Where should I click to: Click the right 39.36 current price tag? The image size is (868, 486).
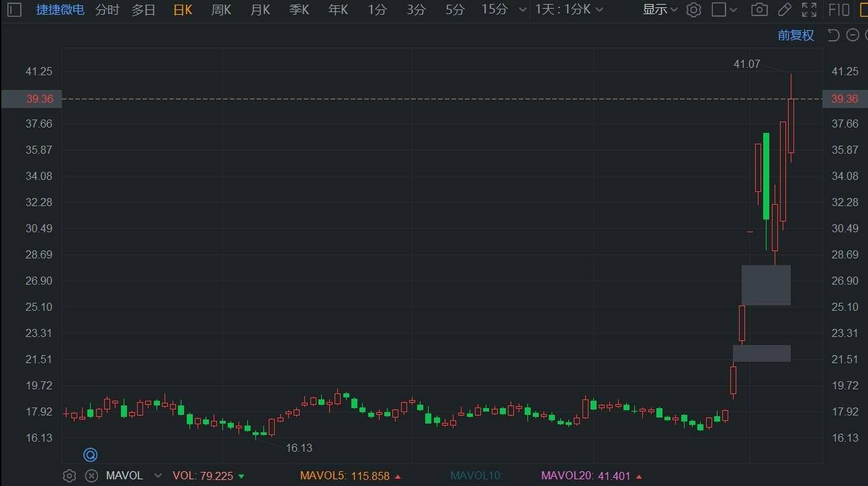[x=844, y=99]
